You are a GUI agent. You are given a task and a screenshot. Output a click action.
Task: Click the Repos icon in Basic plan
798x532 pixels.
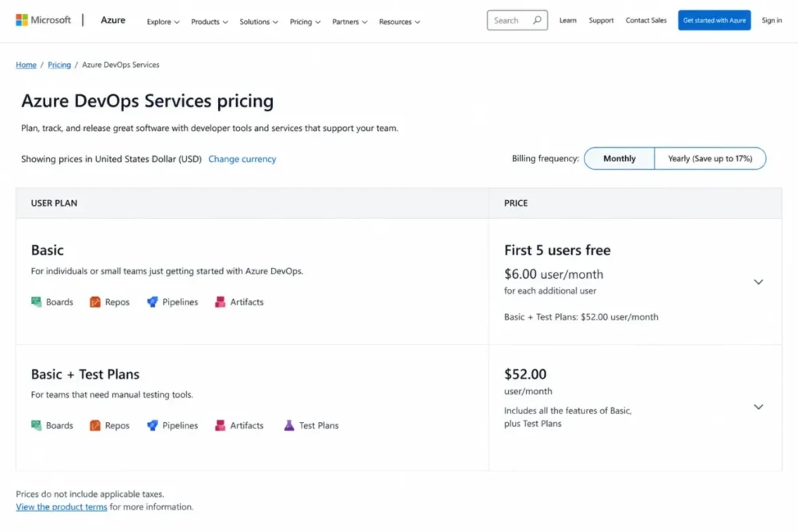tap(95, 301)
